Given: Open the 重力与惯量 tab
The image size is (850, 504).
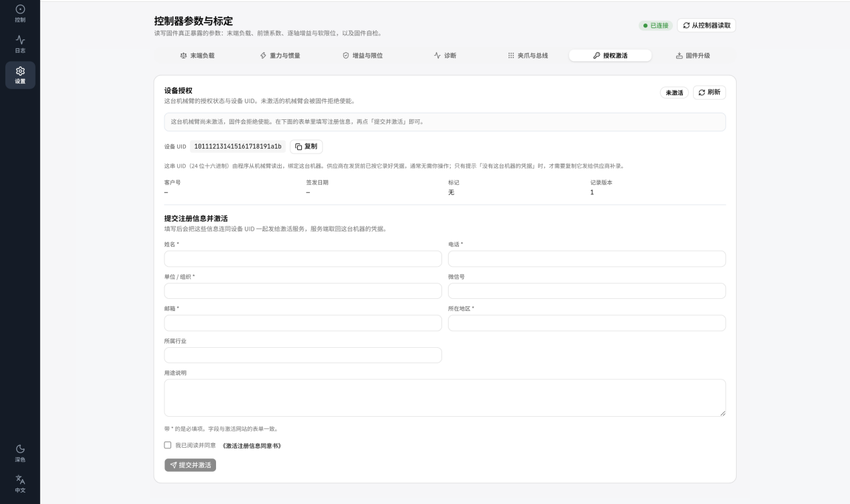Looking at the screenshot, I should [x=280, y=56].
